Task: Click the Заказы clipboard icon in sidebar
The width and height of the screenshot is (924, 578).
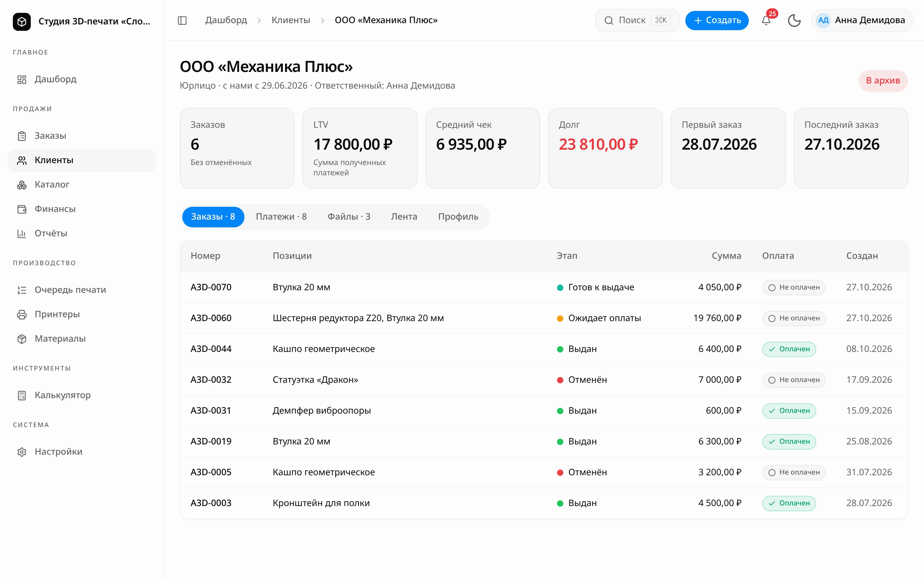Action: [22, 136]
